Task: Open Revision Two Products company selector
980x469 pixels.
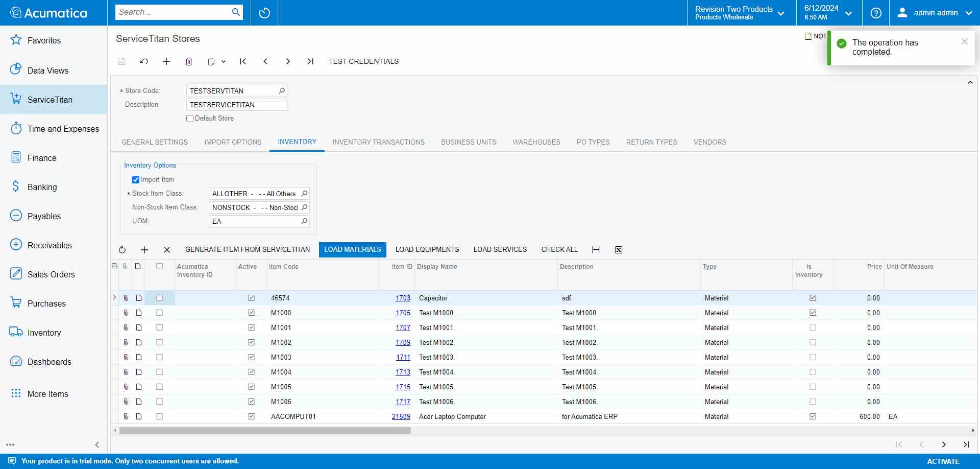Action: (x=741, y=13)
